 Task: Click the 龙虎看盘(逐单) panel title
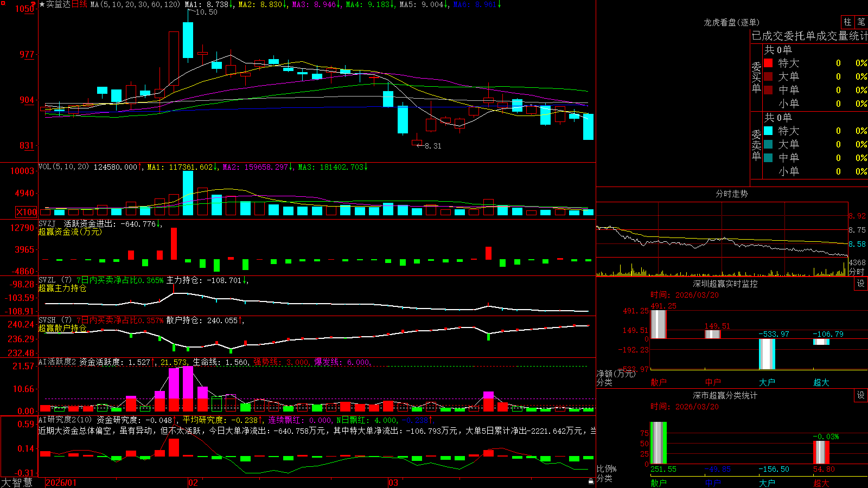click(x=731, y=22)
